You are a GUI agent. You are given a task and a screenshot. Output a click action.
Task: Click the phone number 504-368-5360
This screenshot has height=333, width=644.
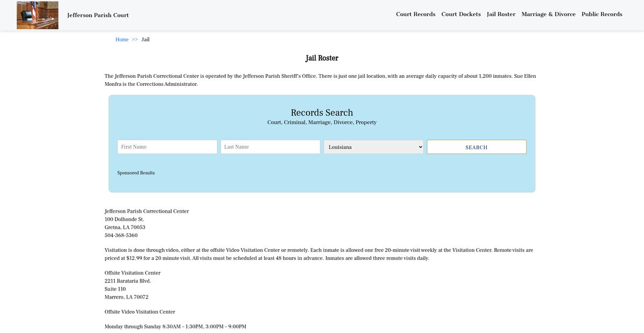121,236
